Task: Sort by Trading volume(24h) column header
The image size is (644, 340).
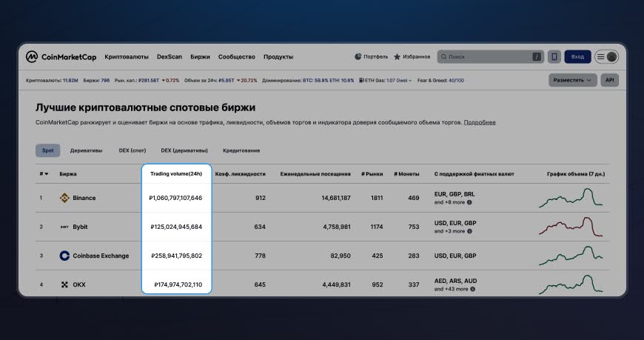Action: (x=176, y=174)
